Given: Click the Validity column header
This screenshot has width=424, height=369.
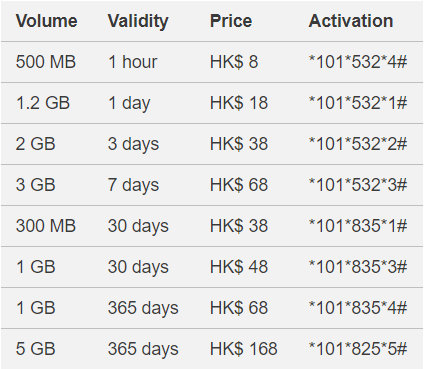Looking at the screenshot, I should (x=138, y=22).
